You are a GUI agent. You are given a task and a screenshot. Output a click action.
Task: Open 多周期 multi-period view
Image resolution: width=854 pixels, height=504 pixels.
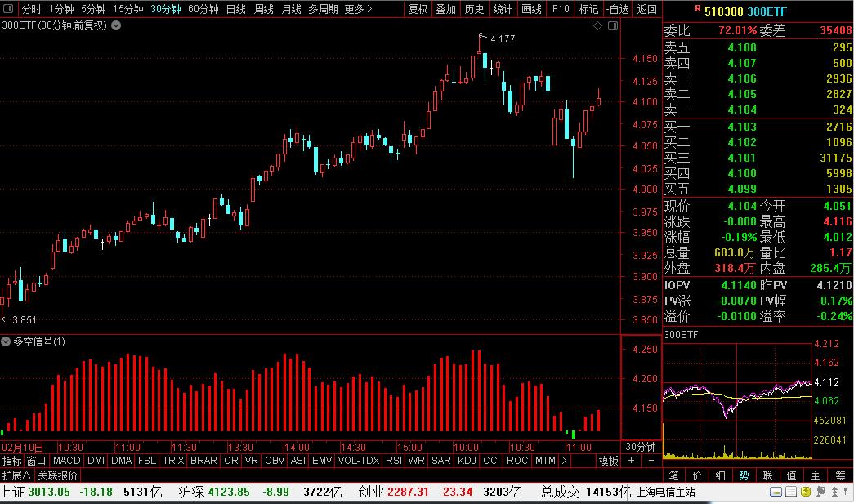pyautogui.click(x=323, y=9)
